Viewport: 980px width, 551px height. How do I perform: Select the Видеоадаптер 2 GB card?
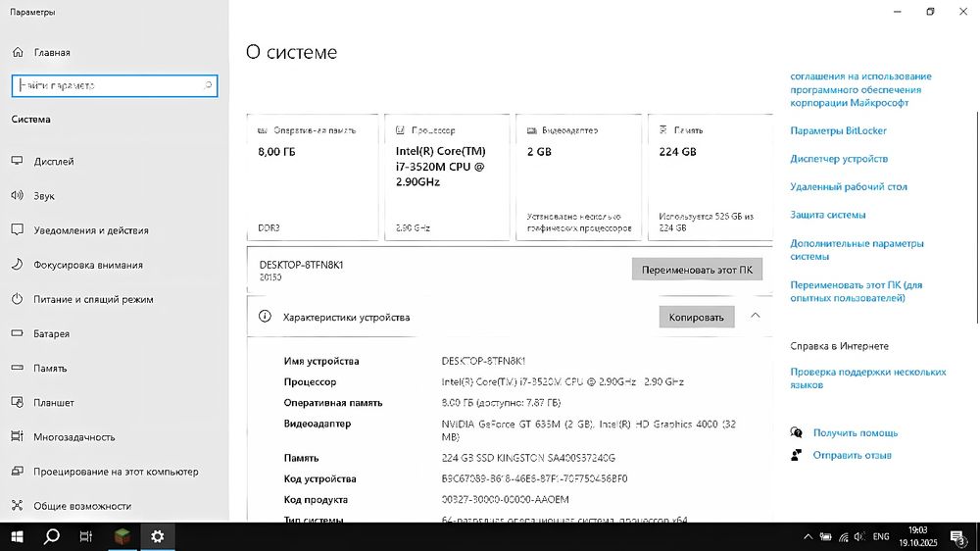(x=579, y=177)
